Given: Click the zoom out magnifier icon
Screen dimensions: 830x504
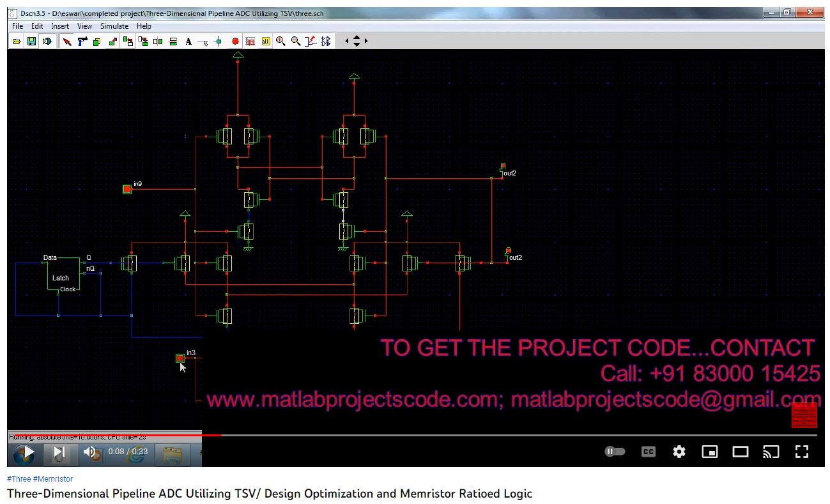Looking at the screenshot, I should (296, 42).
